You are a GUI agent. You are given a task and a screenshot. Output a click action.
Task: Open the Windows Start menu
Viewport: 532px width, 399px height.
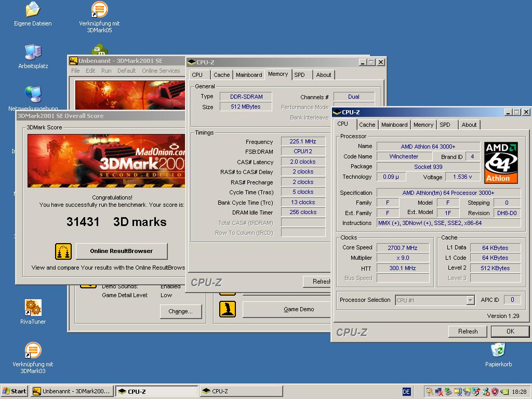(15, 391)
